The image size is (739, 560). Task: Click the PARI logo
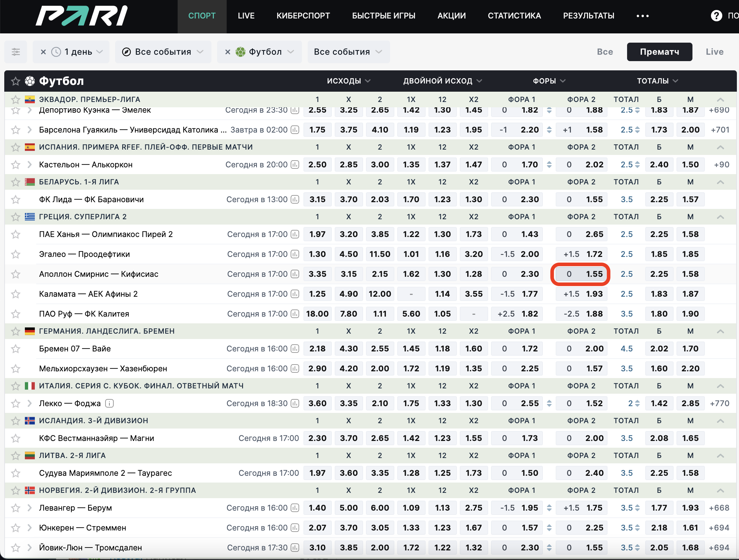point(81,16)
